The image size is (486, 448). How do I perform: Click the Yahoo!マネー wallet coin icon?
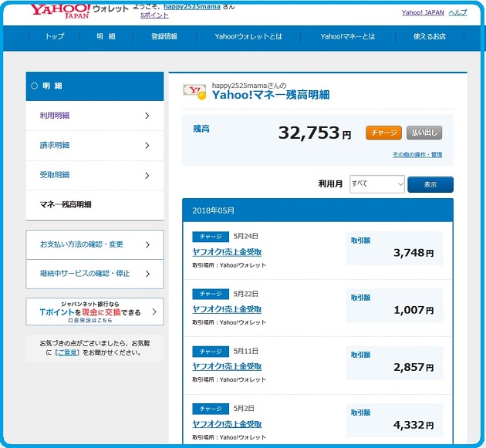pyautogui.click(x=194, y=92)
